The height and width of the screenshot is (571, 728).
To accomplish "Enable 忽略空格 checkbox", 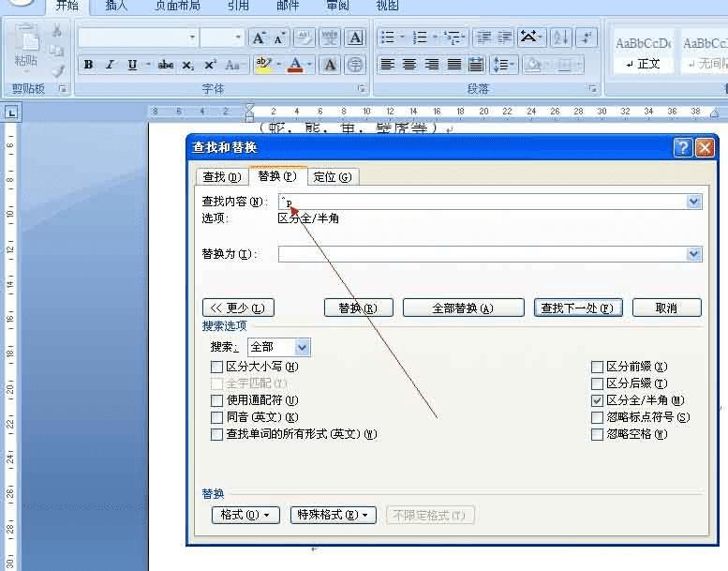I will 597,434.
